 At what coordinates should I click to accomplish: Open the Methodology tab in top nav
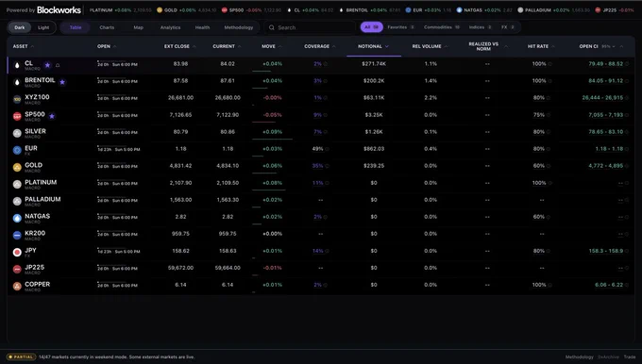(x=239, y=27)
